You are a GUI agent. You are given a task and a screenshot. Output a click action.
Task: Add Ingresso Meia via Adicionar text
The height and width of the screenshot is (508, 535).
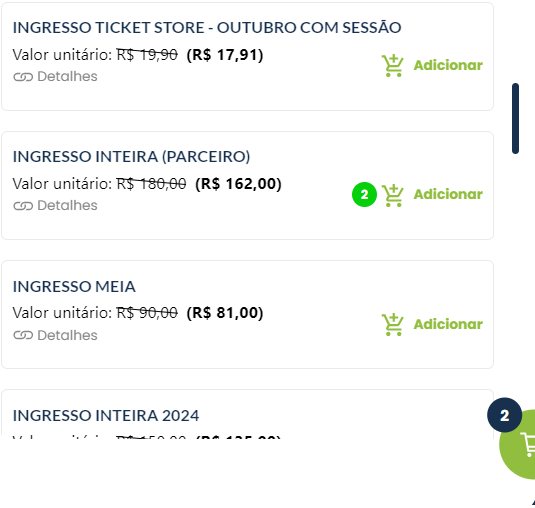pos(448,324)
